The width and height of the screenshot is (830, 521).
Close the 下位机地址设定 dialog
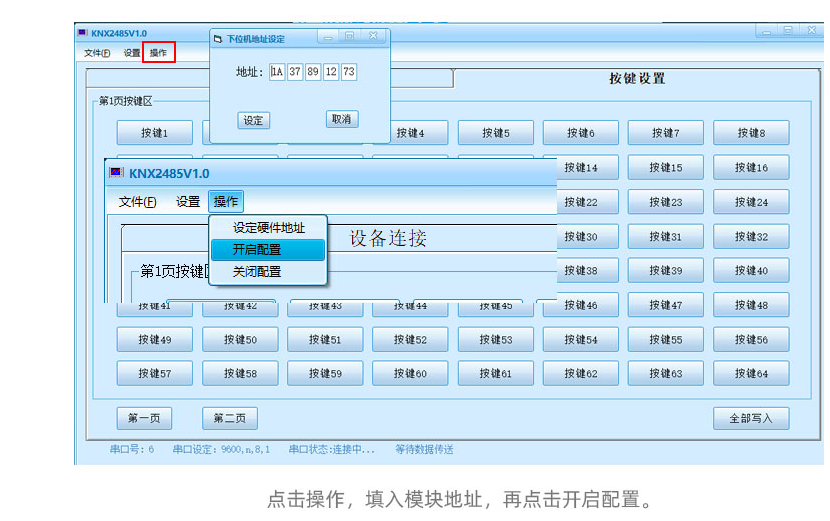click(374, 36)
